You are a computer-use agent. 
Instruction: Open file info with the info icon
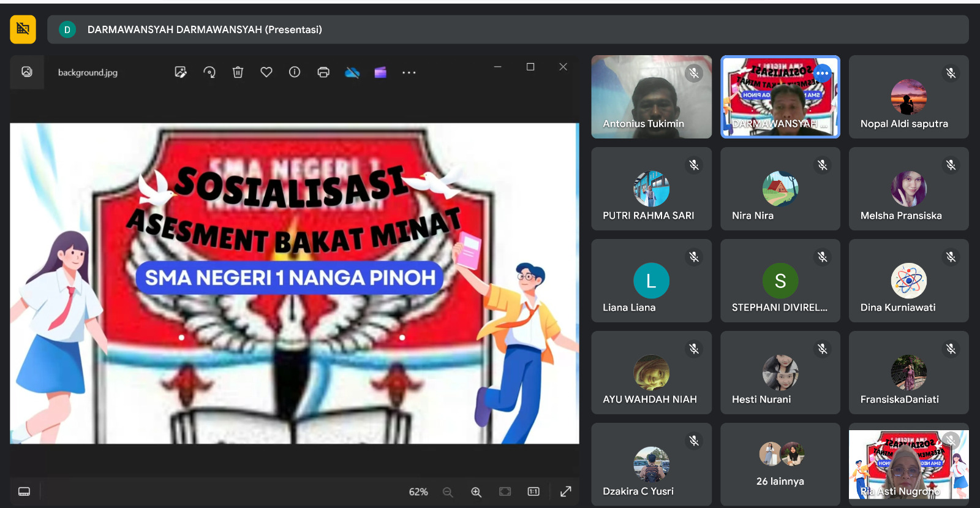coord(295,72)
